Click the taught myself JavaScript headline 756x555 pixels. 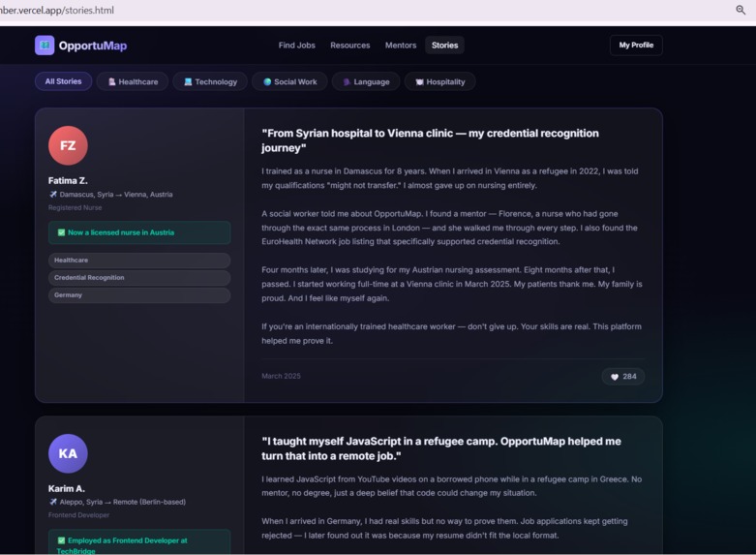(441, 448)
